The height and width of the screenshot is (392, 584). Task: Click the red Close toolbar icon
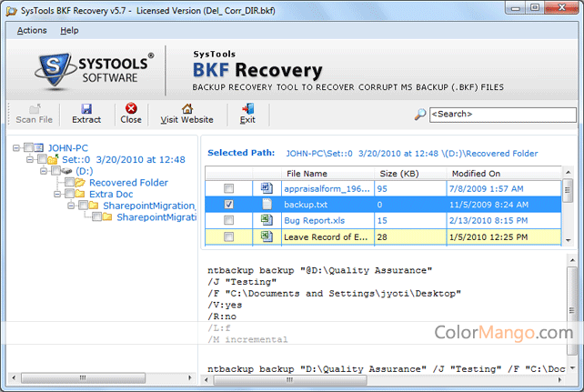131,107
